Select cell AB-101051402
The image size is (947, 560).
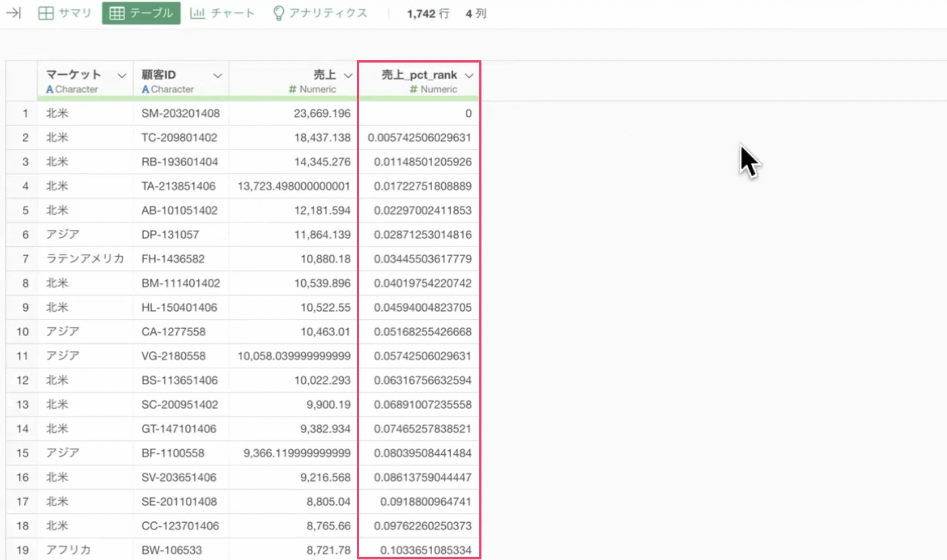[x=181, y=210]
